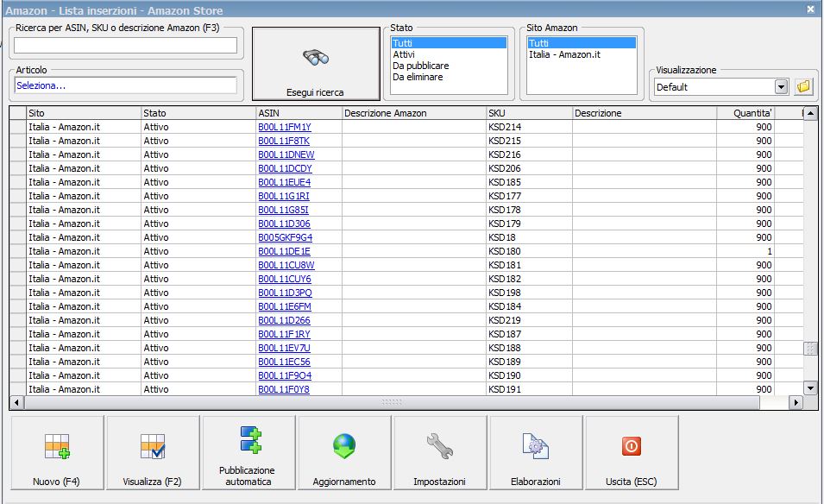Choose Da eliminare in the Stato list

449,77
